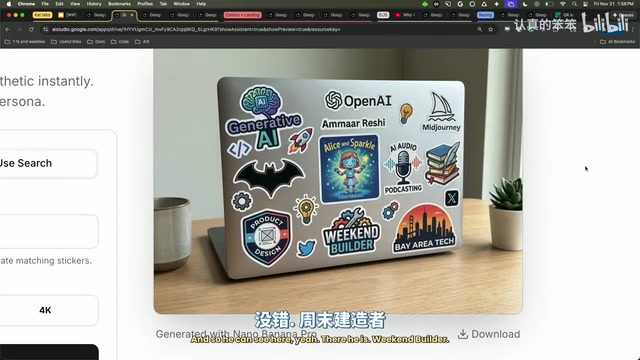Open the History menu

[94, 4]
